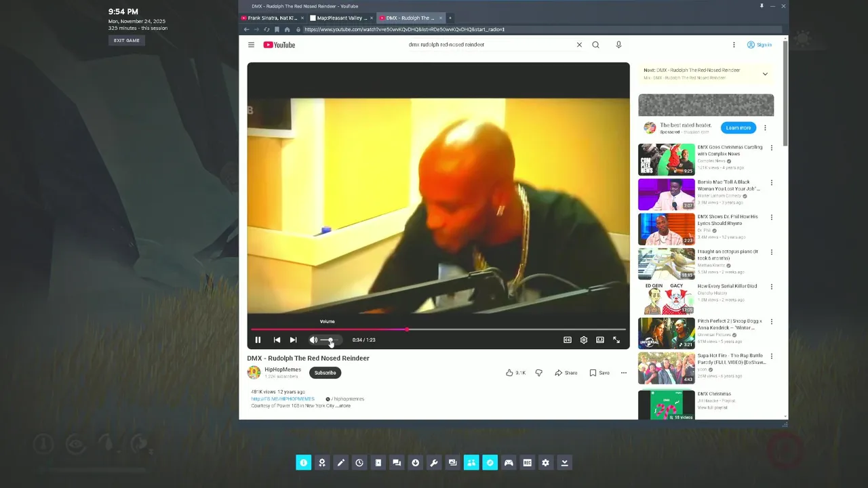Pin the overlay browser window
The width and height of the screenshot is (868, 488).
click(762, 6)
